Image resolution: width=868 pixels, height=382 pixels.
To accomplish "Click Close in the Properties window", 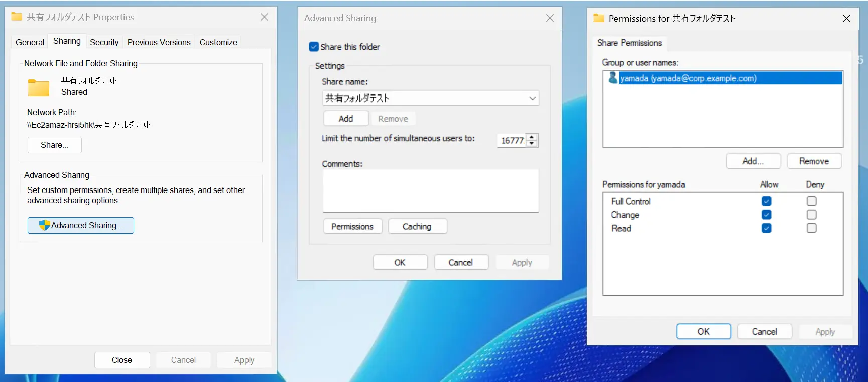I will [x=122, y=360].
